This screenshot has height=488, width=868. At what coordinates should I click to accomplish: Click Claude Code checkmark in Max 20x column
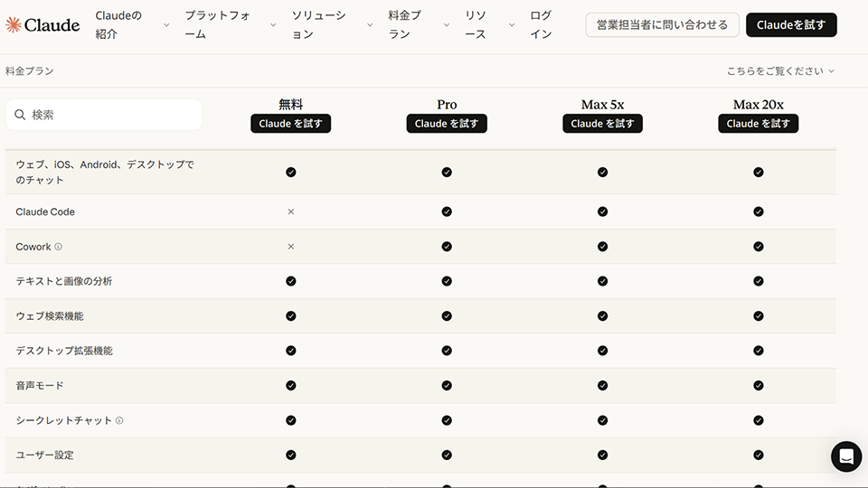pos(759,211)
